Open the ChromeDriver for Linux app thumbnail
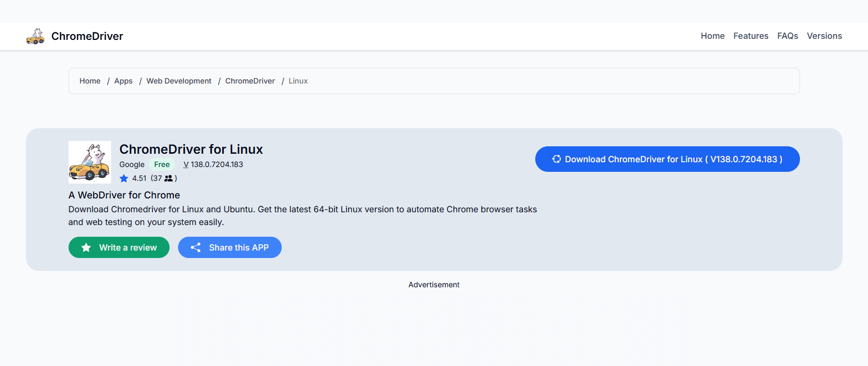The width and height of the screenshot is (868, 366). (x=90, y=162)
